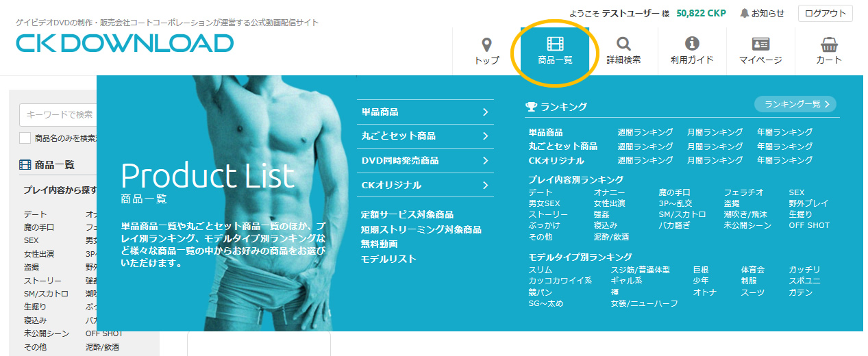Open マイページ ID card icon
This screenshot has width=868, height=356.
coord(760,44)
